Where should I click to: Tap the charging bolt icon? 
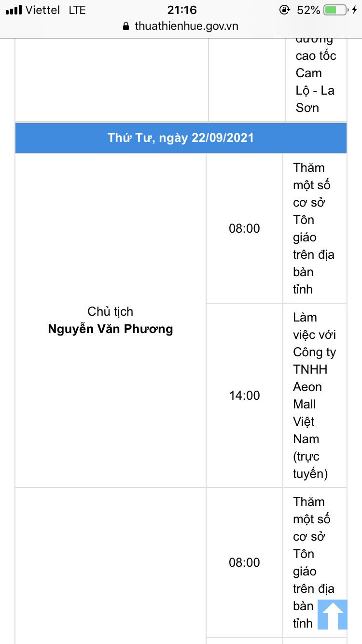(x=355, y=10)
